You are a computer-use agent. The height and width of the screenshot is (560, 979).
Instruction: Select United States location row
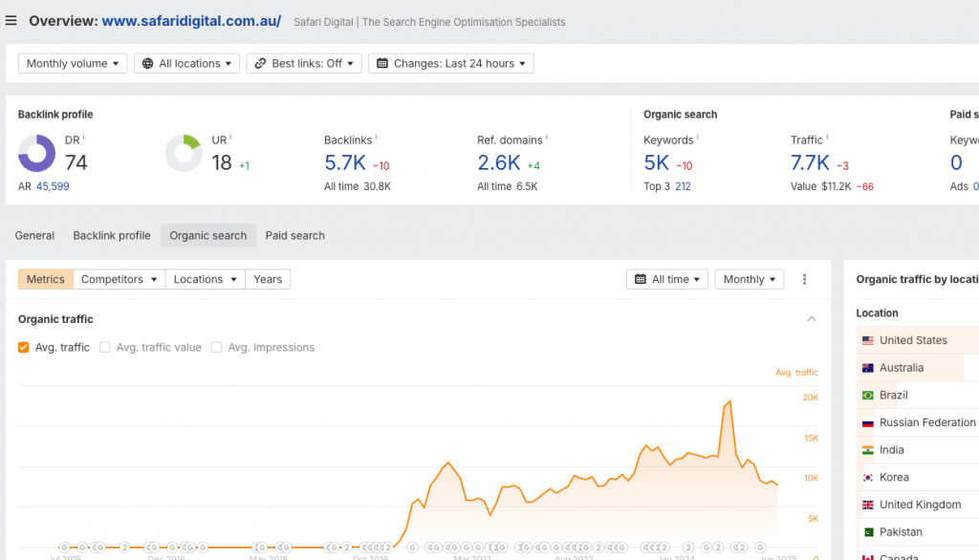[917, 340]
